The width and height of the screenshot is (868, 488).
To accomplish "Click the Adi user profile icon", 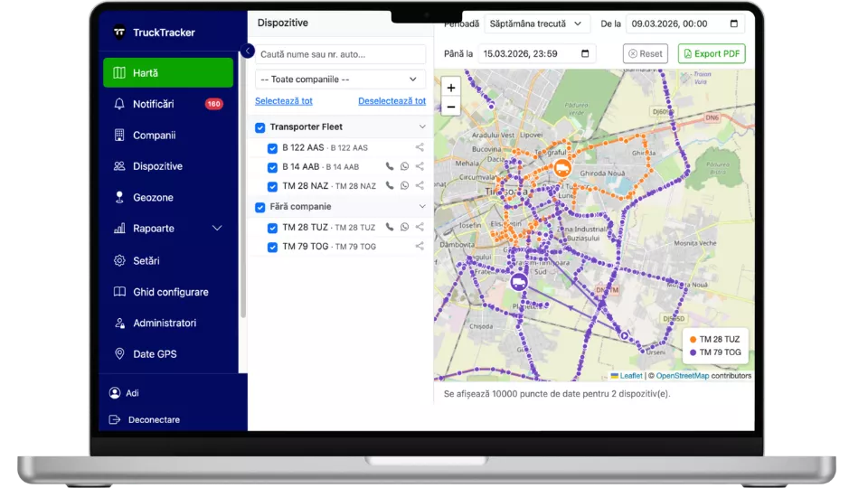I will point(115,393).
